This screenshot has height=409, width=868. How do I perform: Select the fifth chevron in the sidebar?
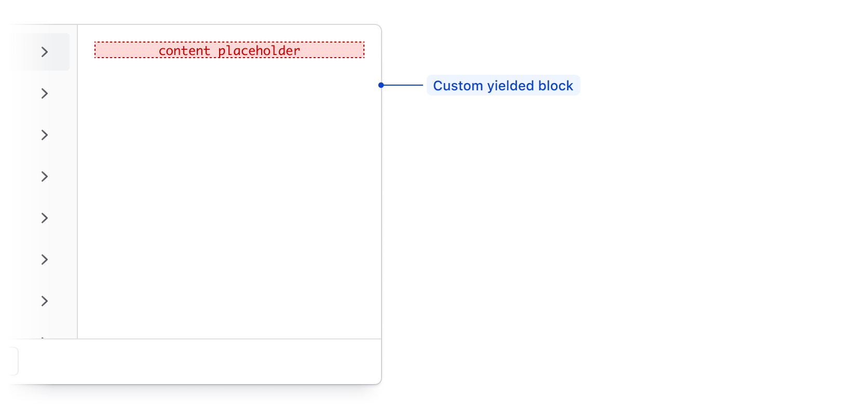45,218
